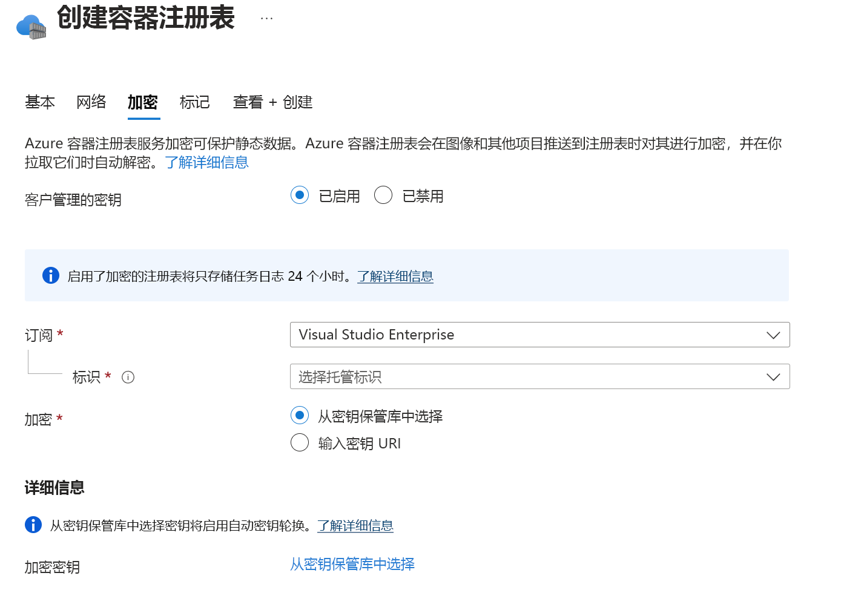Switch to the 网络 tab
The image size is (841, 616).
[x=91, y=102]
